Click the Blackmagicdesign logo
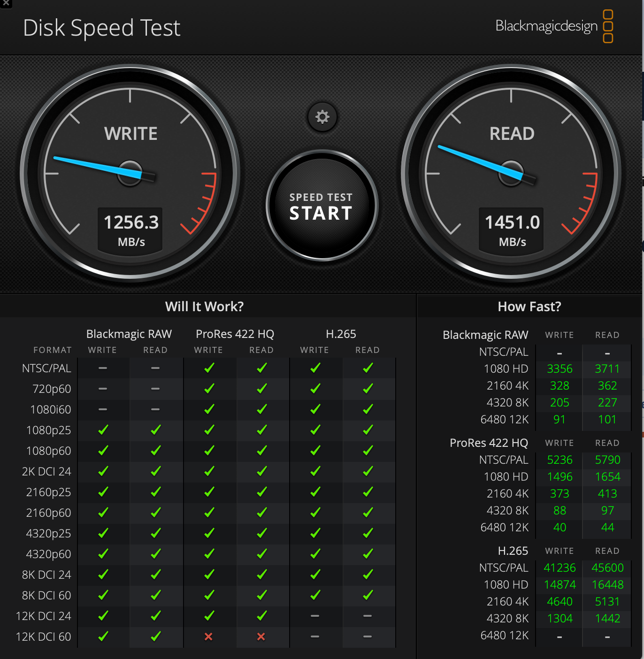Image resolution: width=644 pixels, height=659 pixels. [547, 27]
